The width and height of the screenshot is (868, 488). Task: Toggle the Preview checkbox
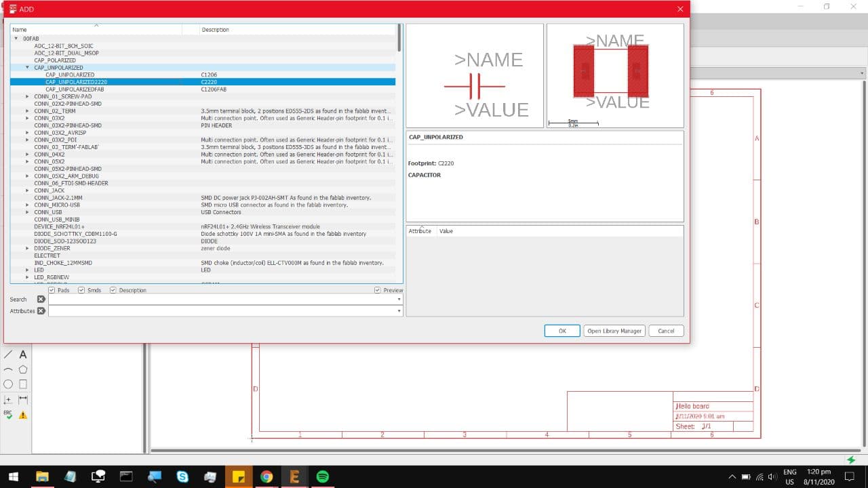pyautogui.click(x=378, y=290)
